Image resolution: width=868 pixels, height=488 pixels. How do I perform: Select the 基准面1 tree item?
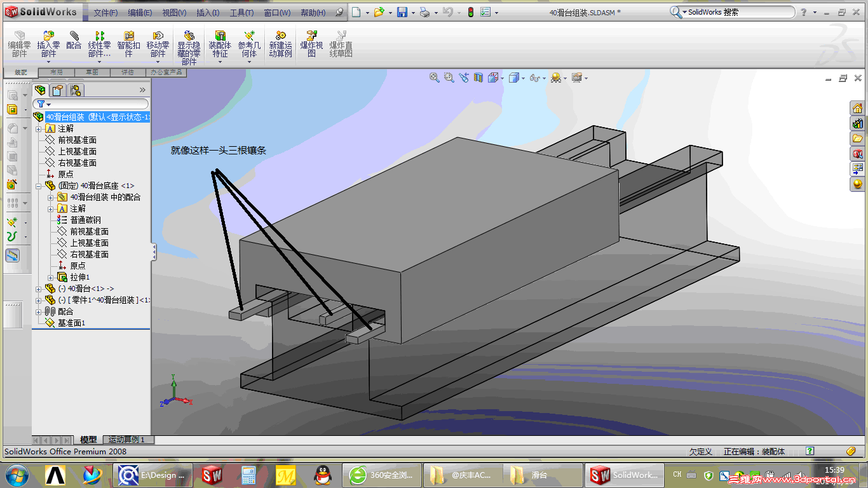tap(71, 323)
